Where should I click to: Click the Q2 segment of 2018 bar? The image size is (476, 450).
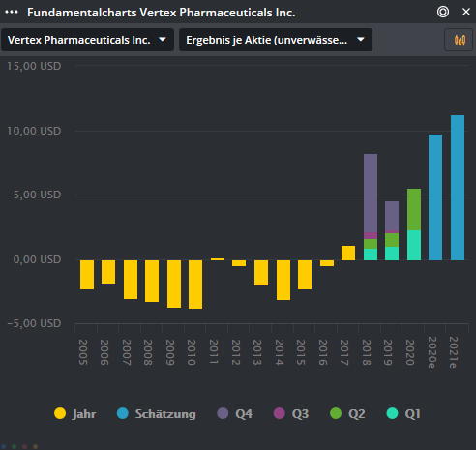point(371,244)
